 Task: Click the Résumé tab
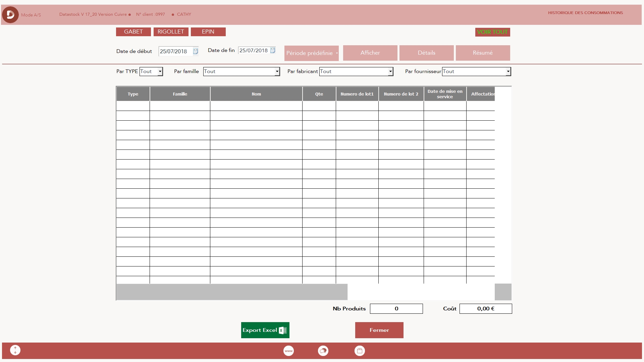(483, 53)
